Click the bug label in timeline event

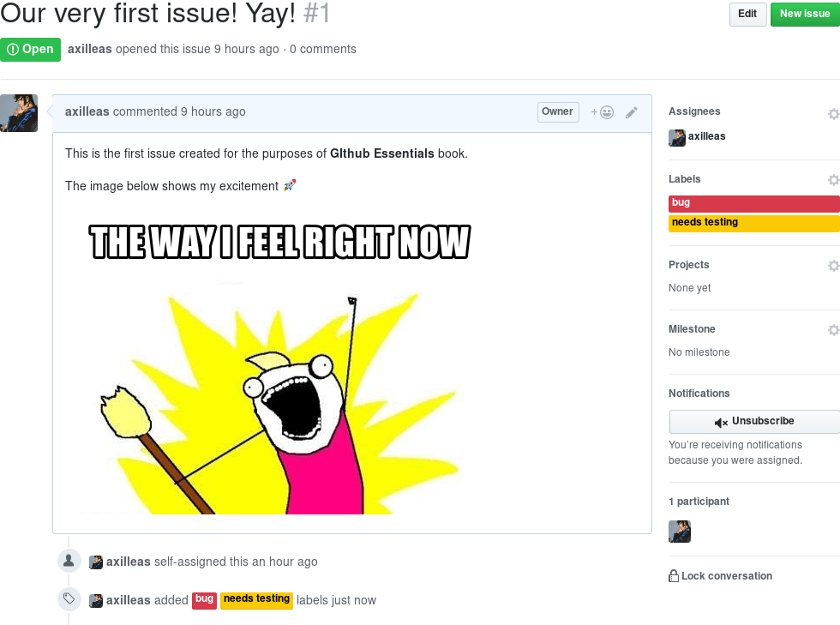pyautogui.click(x=204, y=600)
